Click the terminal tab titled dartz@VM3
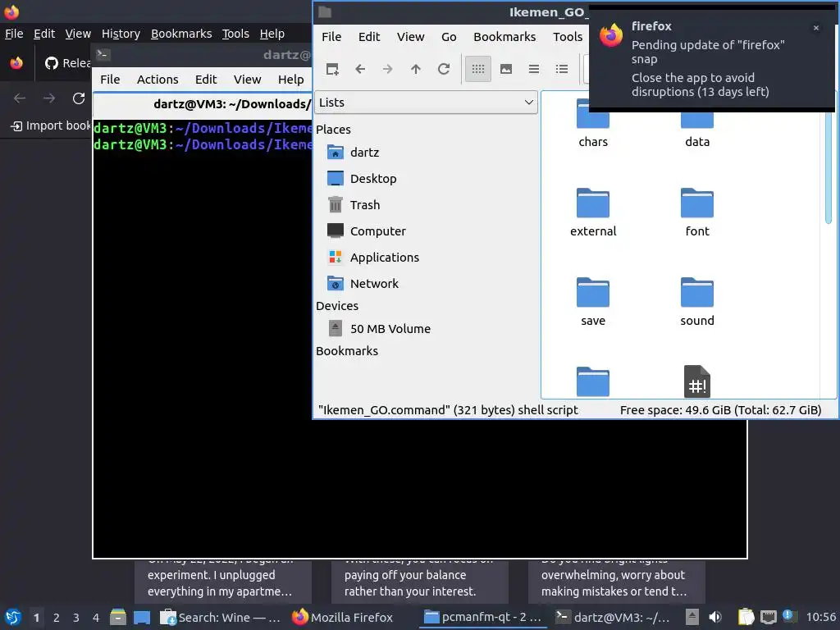This screenshot has width=840, height=630. pos(203,104)
